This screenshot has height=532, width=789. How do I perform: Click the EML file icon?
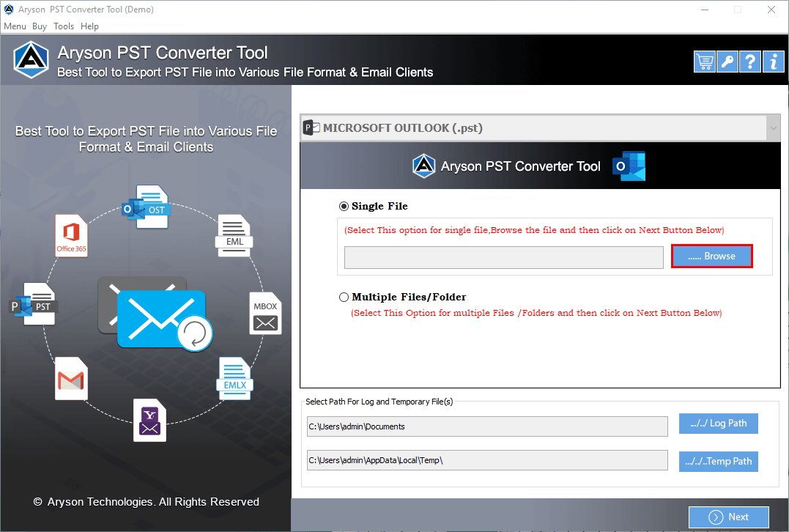point(234,235)
